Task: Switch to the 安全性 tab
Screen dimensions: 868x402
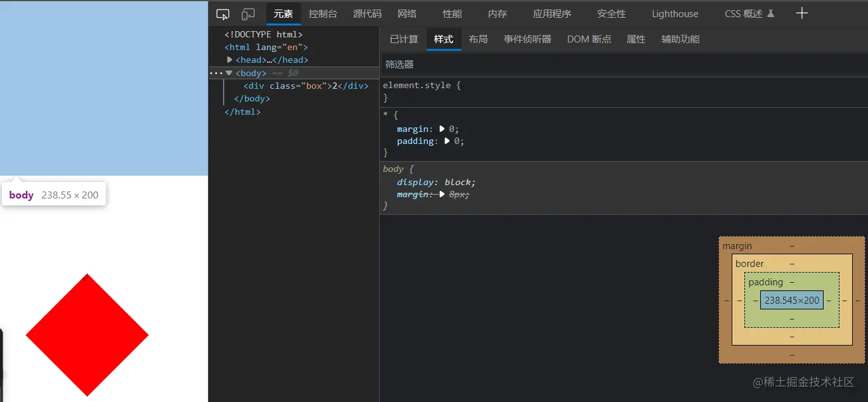Action: tap(611, 14)
